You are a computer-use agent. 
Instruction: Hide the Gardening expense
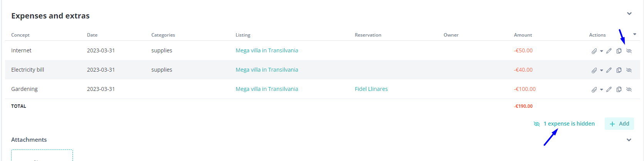(x=629, y=89)
